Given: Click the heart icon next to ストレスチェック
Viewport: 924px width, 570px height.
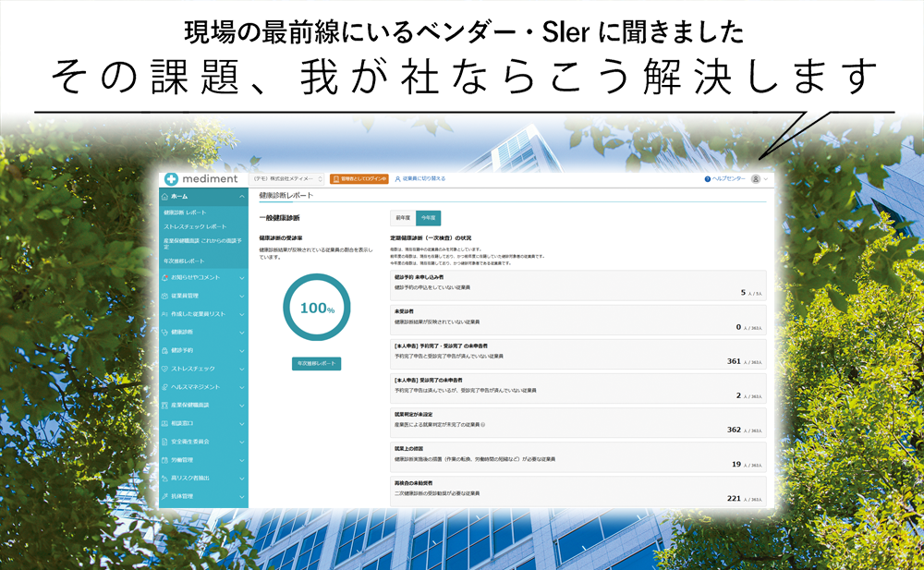Looking at the screenshot, I should point(165,369).
